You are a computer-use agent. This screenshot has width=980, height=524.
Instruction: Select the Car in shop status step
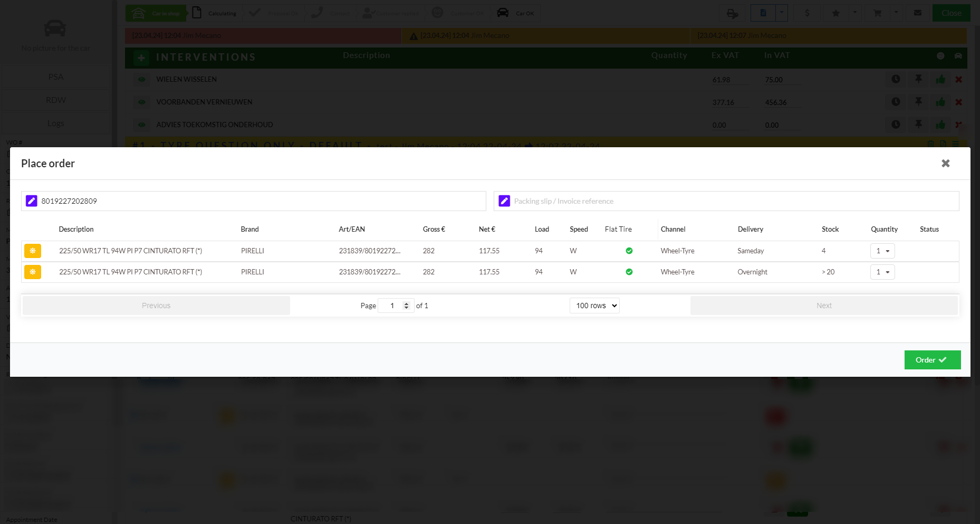[156, 13]
